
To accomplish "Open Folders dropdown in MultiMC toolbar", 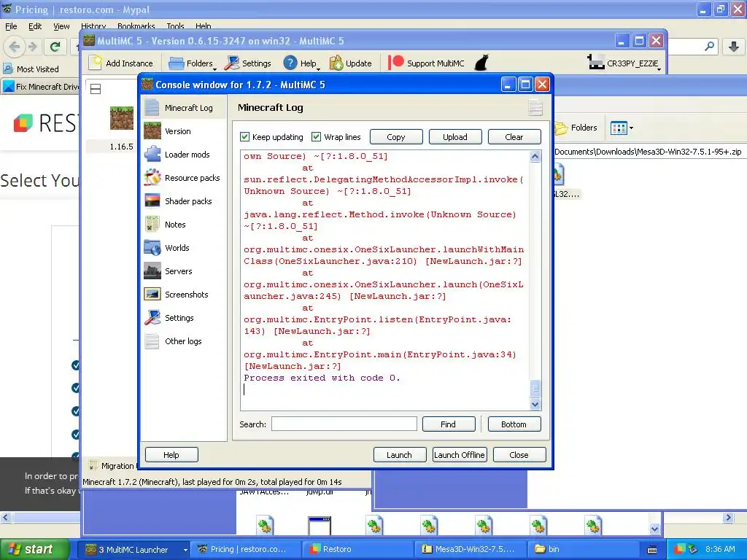I will pos(193,63).
